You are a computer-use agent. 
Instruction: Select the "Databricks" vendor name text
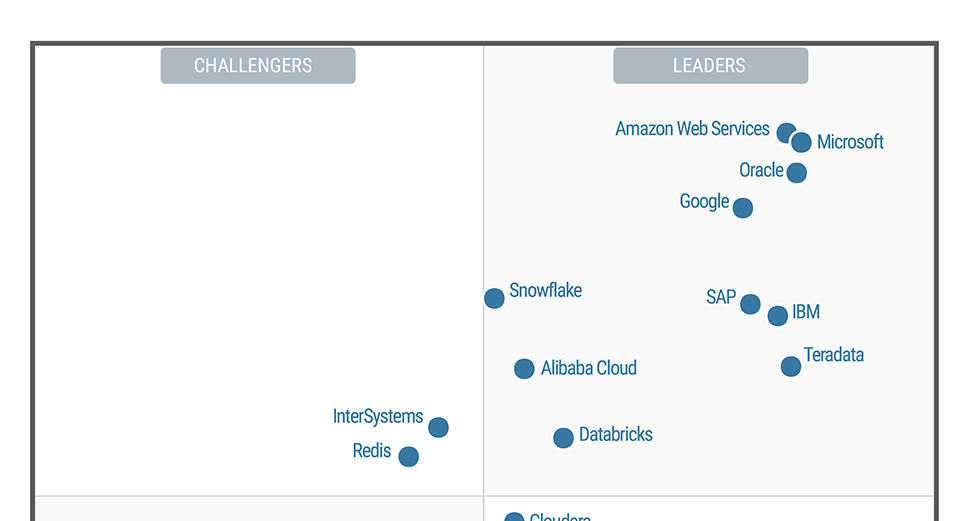tap(615, 435)
